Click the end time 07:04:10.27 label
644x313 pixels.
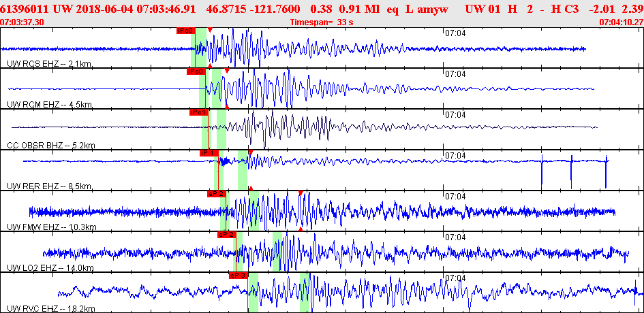pyautogui.click(x=620, y=22)
